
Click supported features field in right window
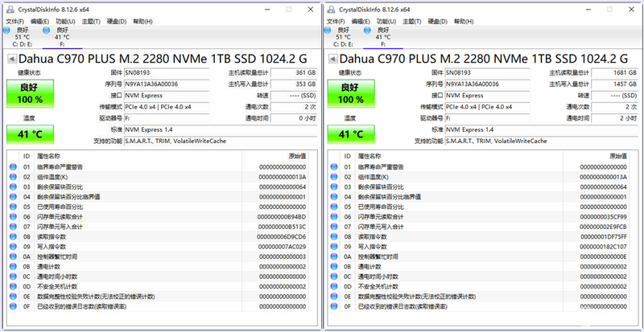tap(542, 141)
